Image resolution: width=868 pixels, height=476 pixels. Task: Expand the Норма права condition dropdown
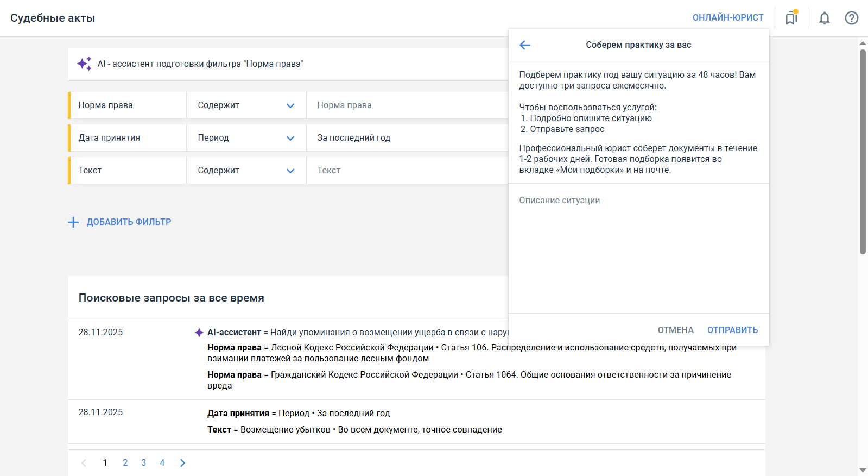(x=290, y=105)
